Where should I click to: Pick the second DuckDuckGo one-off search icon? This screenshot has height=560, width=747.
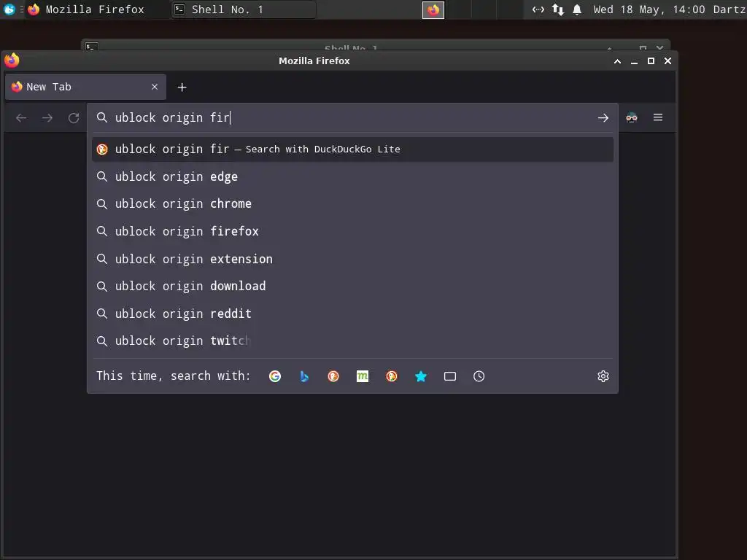point(392,376)
